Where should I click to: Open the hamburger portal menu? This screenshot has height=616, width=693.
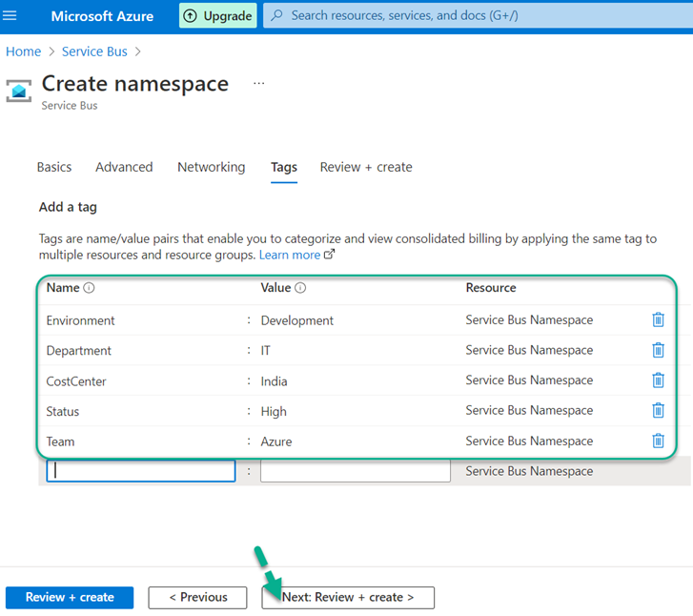pyautogui.click(x=10, y=15)
